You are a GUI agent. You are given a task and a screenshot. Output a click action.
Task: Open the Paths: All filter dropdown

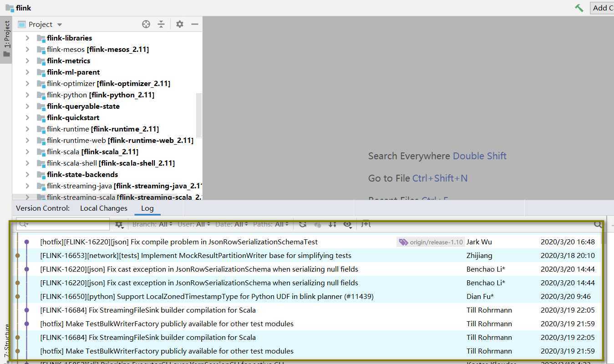coord(271,224)
